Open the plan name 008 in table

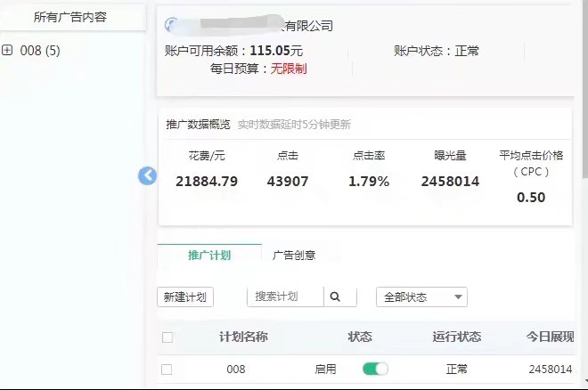[x=236, y=370]
